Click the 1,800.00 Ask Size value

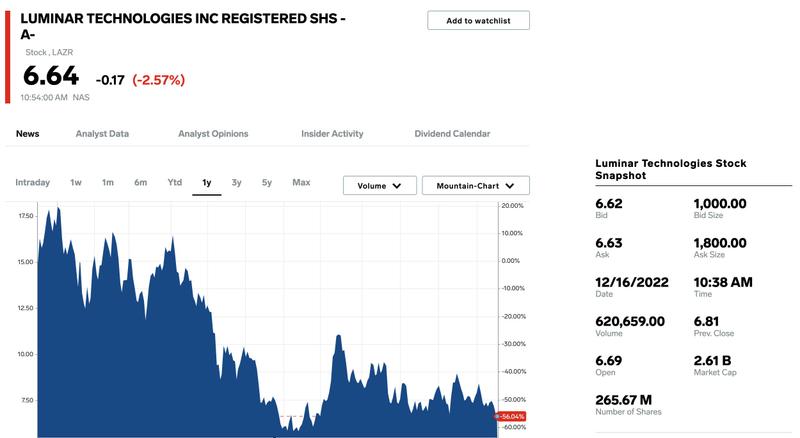click(720, 243)
